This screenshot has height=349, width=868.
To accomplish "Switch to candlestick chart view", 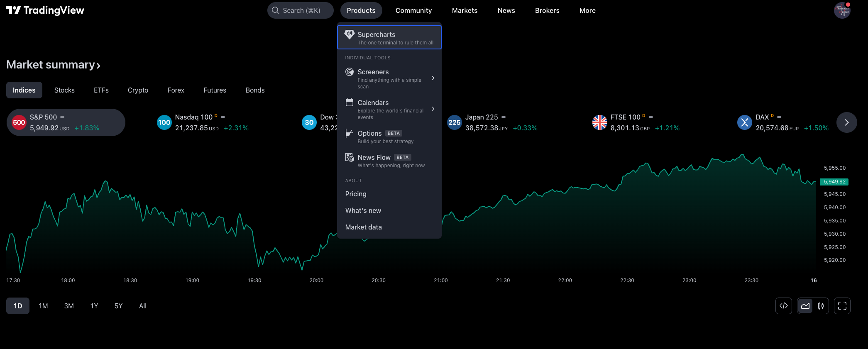I will (x=821, y=306).
